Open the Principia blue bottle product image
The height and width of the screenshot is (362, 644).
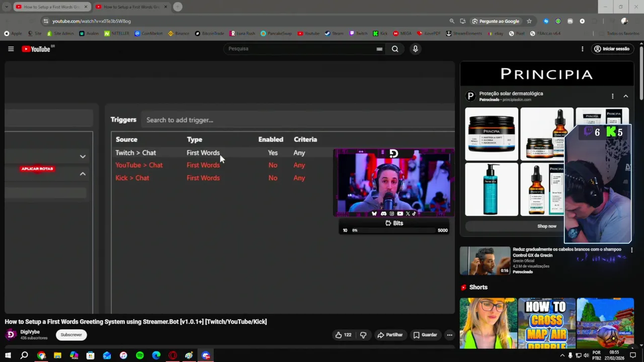click(492, 190)
